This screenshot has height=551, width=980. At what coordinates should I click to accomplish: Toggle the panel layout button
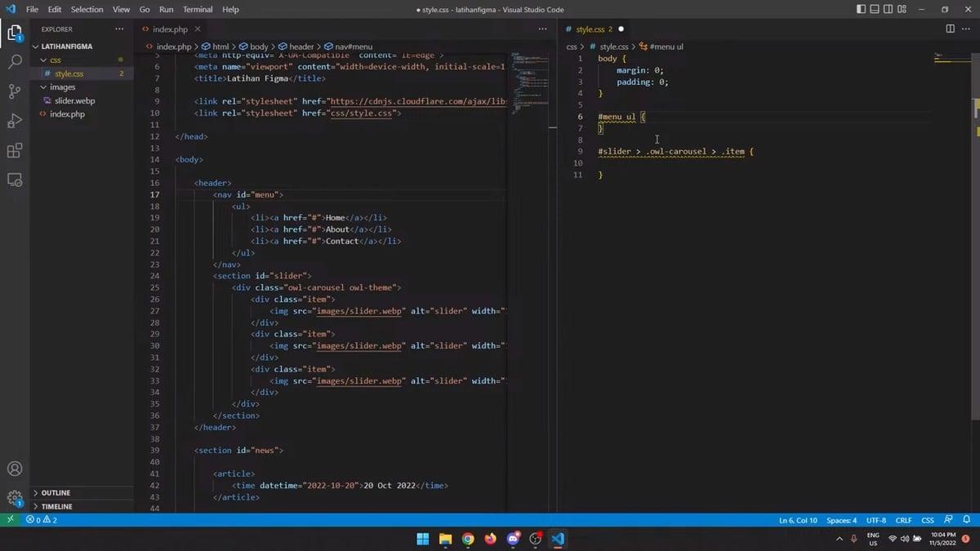[875, 9]
